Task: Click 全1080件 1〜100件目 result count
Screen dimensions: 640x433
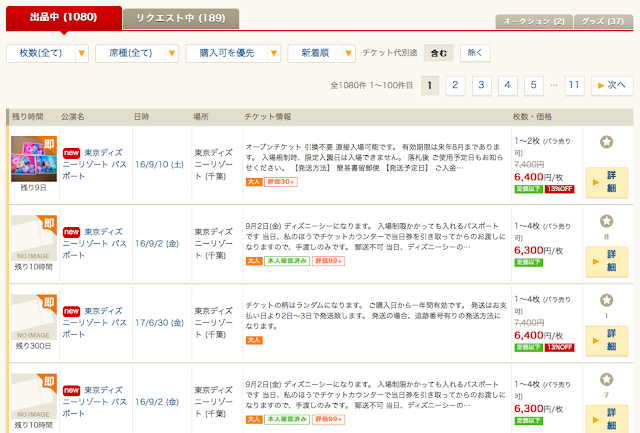Action: tap(371, 86)
